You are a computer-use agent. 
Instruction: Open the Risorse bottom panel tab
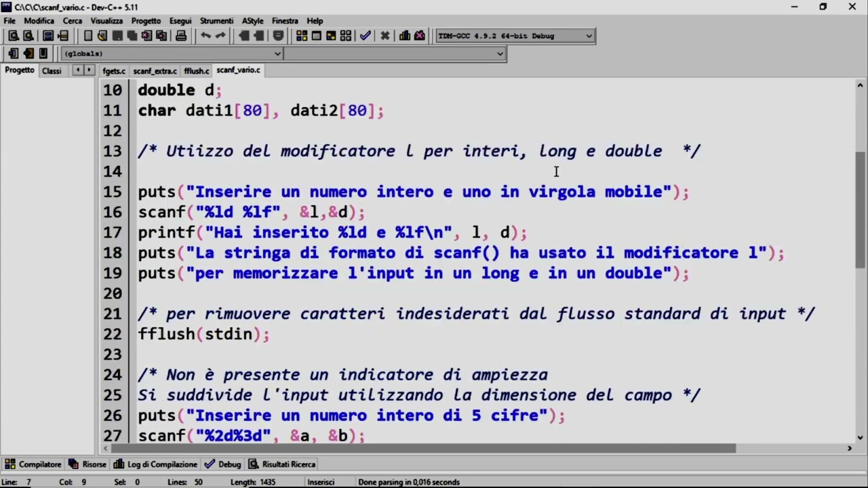87,464
